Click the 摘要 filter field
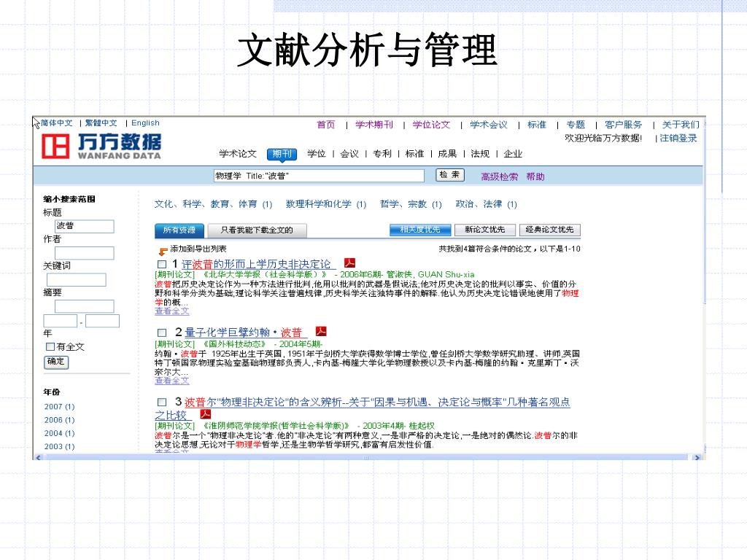Viewport: 747px width, 560px height. pyautogui.click(x=85, y=306)
